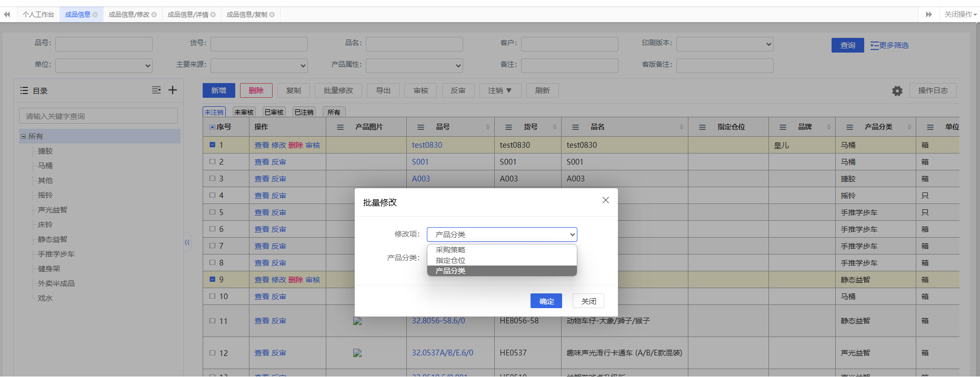Sort by 品号 column arrows
The height and width of the screenshot is (377, 980).
[x=488, y=127]
